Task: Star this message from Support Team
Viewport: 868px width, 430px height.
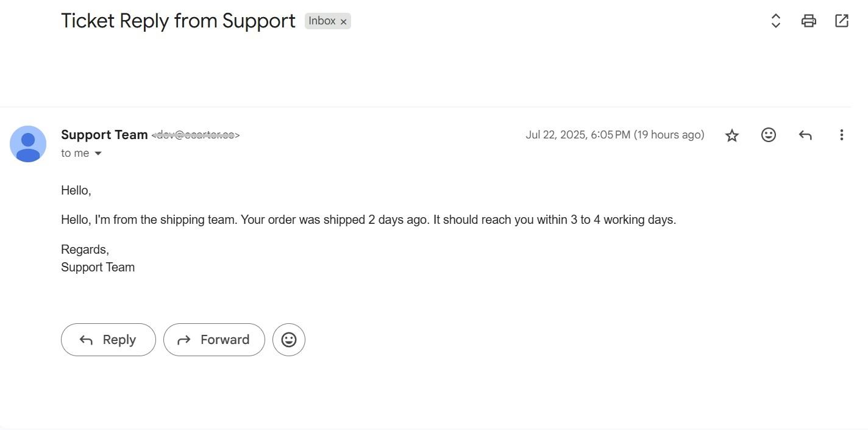Action: (x=732, y=135)
